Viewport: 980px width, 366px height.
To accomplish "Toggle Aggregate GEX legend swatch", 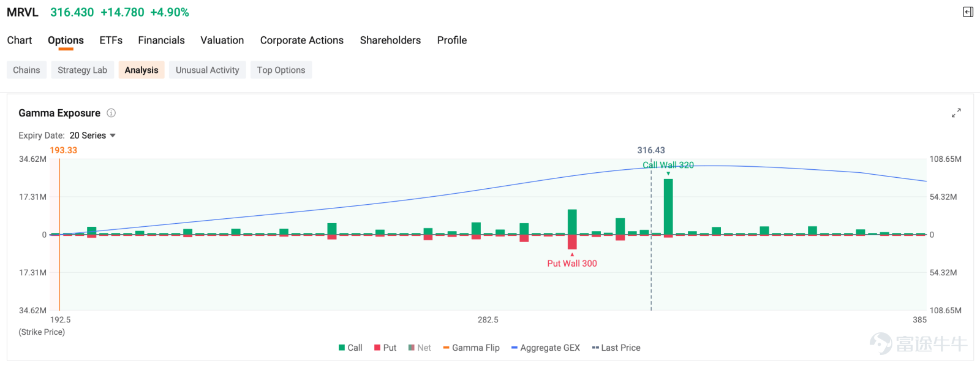I will (x=514, y=348).
